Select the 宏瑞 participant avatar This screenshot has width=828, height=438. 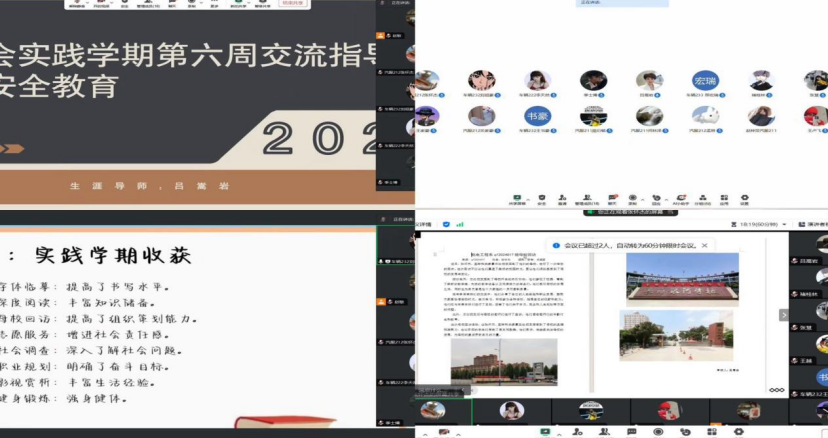pyautogui.click(x=705, y=81)
